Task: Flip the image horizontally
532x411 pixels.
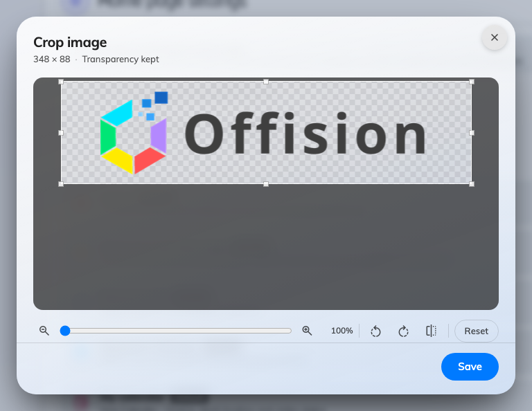Action: tap(432, 331)
